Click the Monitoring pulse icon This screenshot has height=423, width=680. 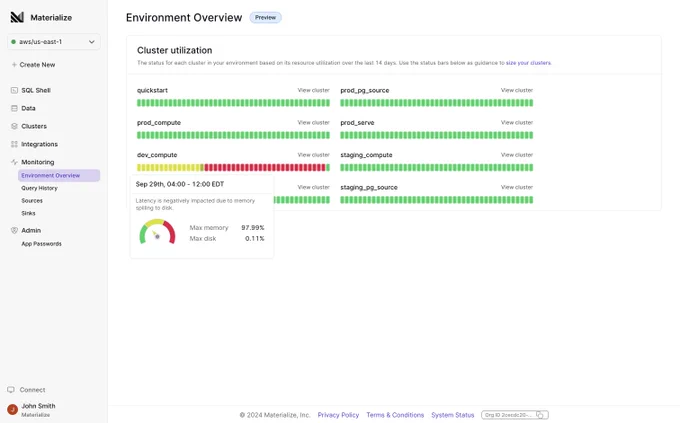click(14, 162)
